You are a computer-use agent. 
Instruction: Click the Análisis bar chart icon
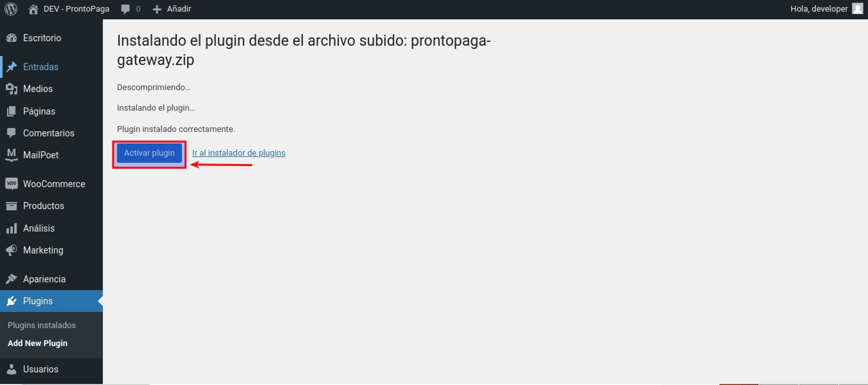pyautogui.click(x=11, y=228)
